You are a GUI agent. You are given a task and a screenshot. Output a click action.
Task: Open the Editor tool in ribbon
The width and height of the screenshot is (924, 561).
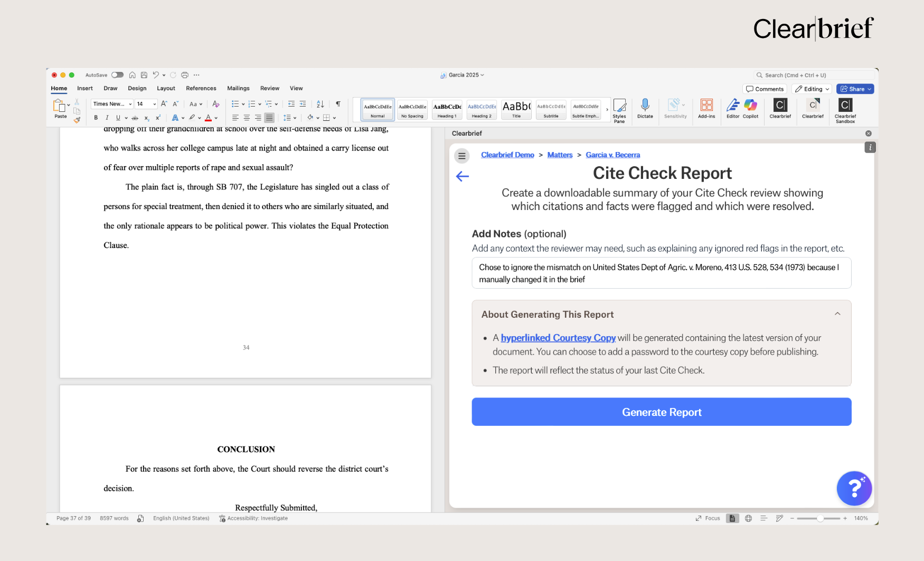733,106
